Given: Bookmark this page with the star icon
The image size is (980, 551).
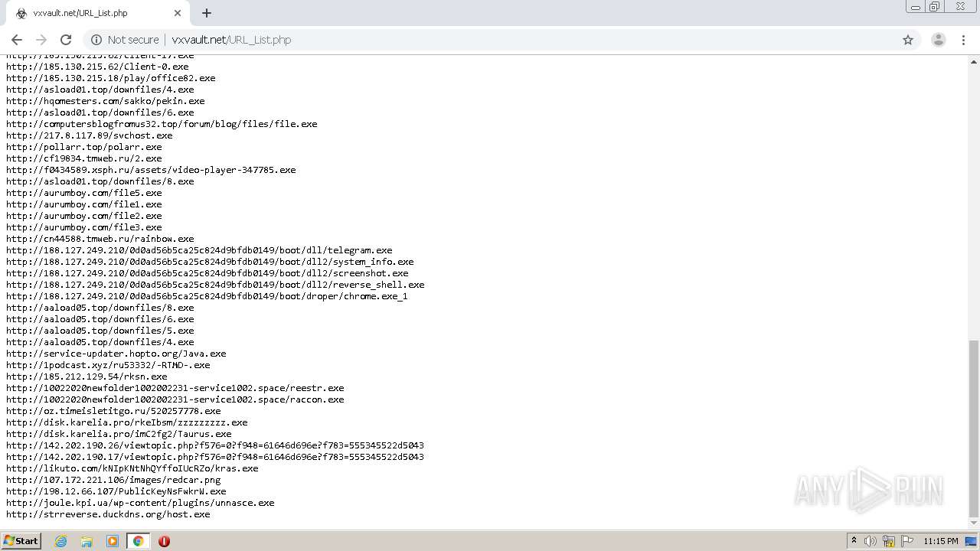Looking at the screenshot, I should pos(908,40).
